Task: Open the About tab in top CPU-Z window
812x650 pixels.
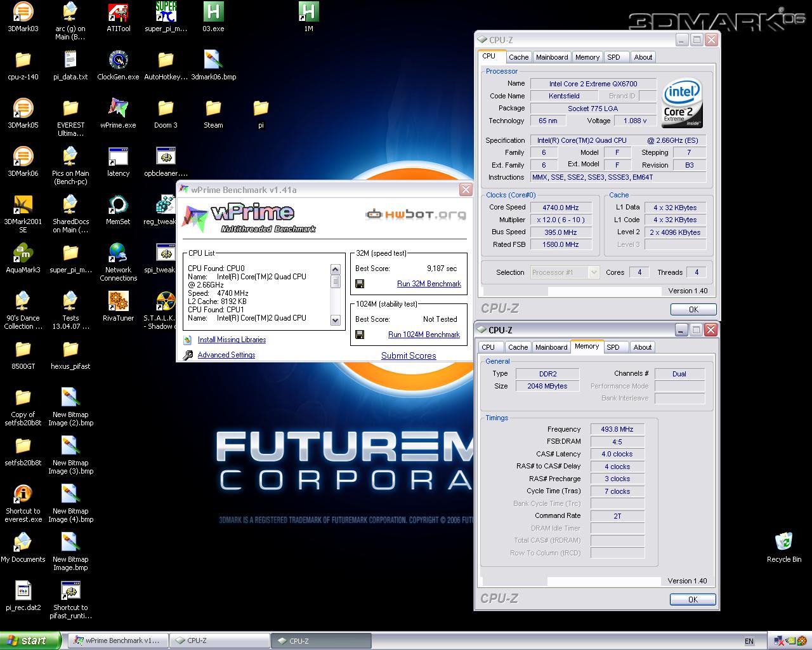Action: [x=643, y=57]
